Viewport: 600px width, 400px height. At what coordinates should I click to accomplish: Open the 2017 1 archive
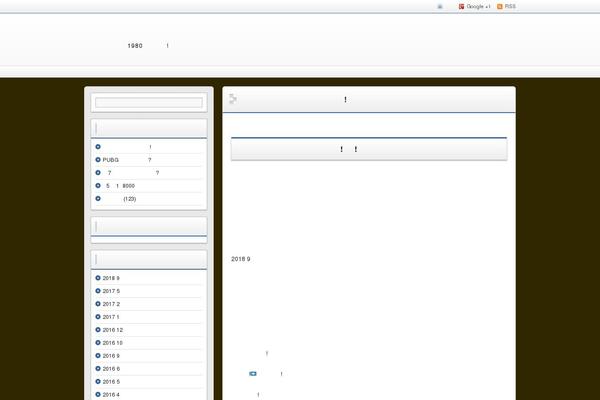tap(111, 317)
